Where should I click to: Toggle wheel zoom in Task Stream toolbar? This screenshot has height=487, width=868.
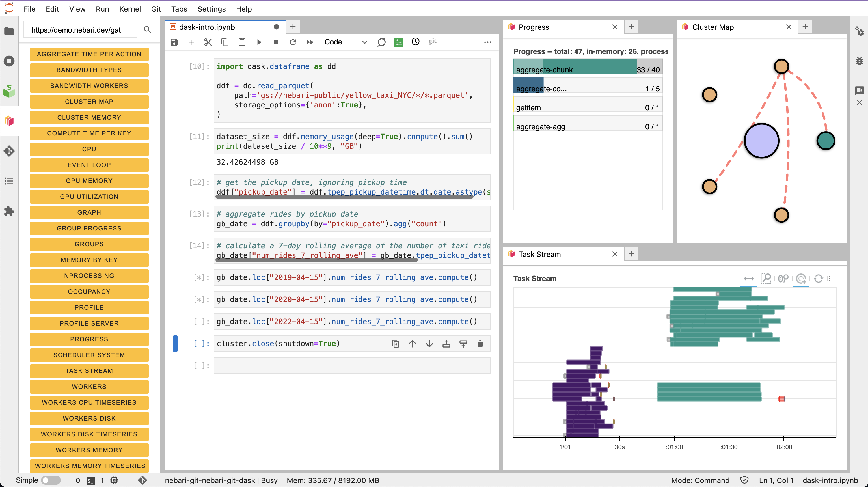click(x=783, y=278)
